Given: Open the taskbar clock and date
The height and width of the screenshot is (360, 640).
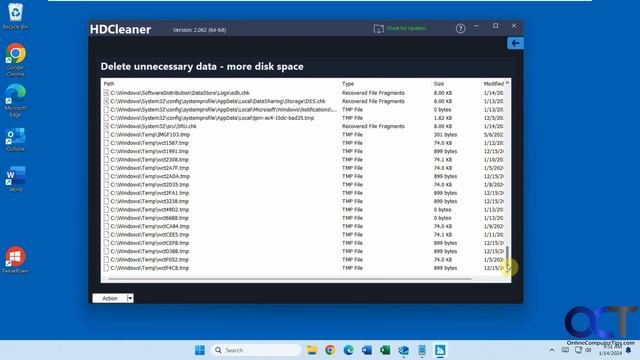Looking at the screenshot, I should [610, 350].
